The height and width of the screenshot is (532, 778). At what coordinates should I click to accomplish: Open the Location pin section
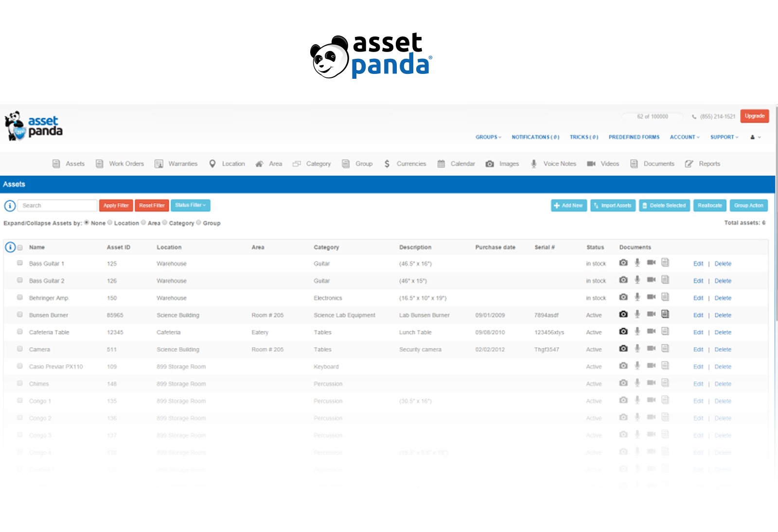point(227,164)
